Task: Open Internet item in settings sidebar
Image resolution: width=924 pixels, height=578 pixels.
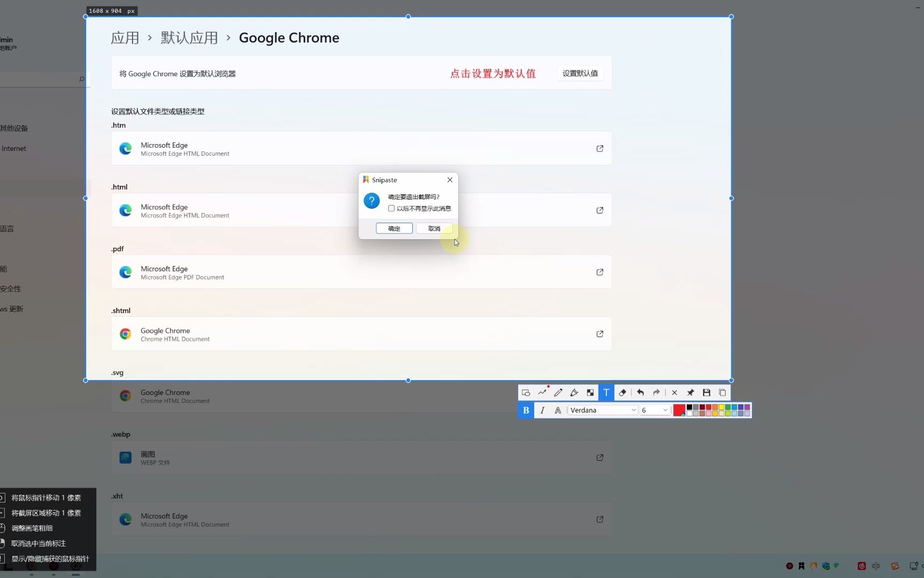Action: 14,149
